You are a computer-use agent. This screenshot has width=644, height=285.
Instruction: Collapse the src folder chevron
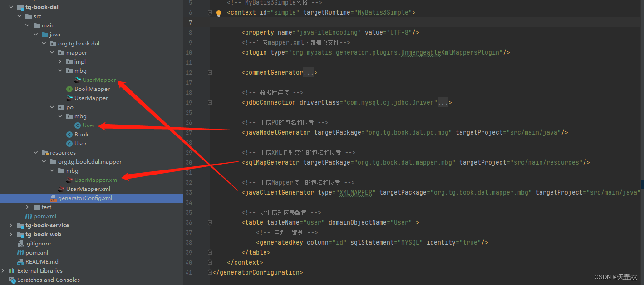point(19,16)
